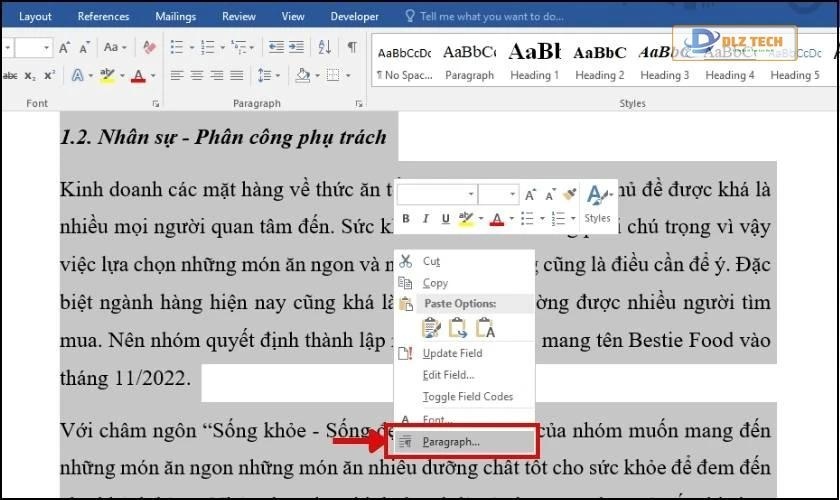Click the Clear All Formatting eraser icon
The image size is (840, 500).
pos(149,48)
